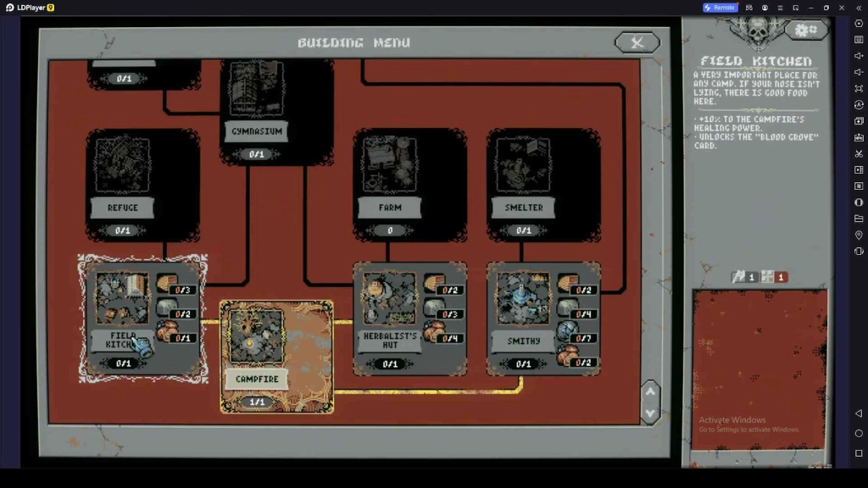Collapse LDPlayer sidebar with double chevron
The height and width of the screenshot is (488, 868).
coord(860,8)
